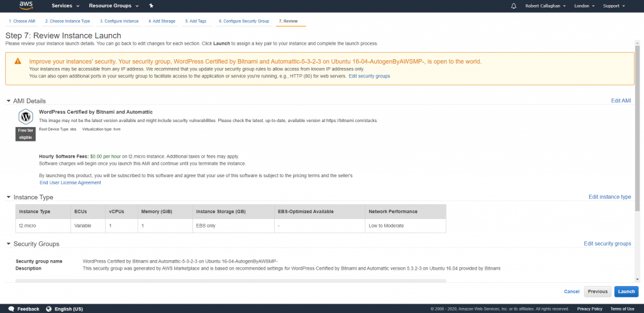Go to step 4 Add Storage
The width and height of the screenshot is (644, 313).
(x=162, y=21)
